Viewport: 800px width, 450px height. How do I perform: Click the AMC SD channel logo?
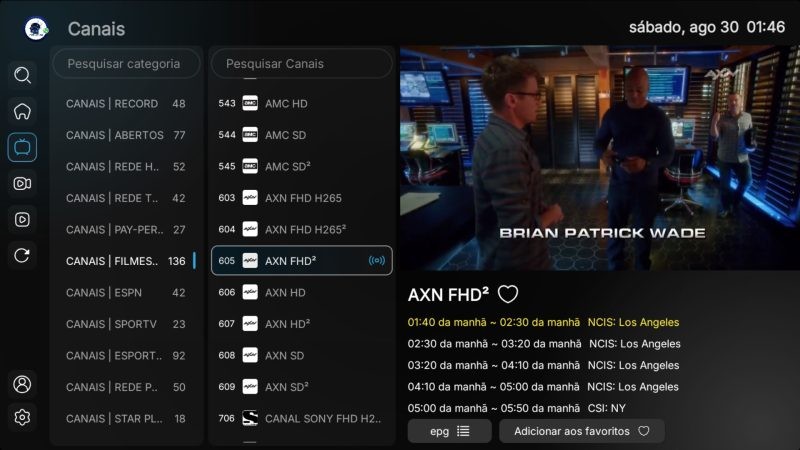250,135
